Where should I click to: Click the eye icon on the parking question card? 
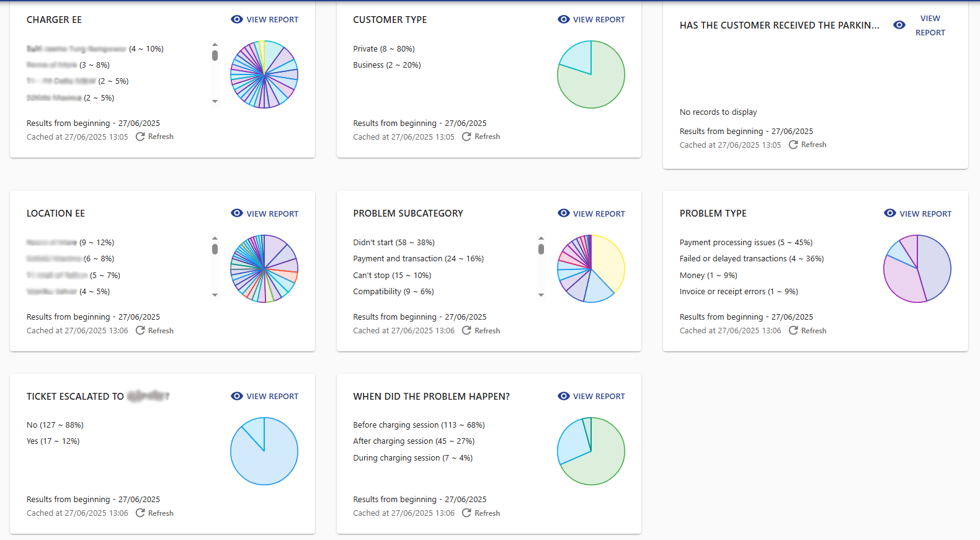899,25
